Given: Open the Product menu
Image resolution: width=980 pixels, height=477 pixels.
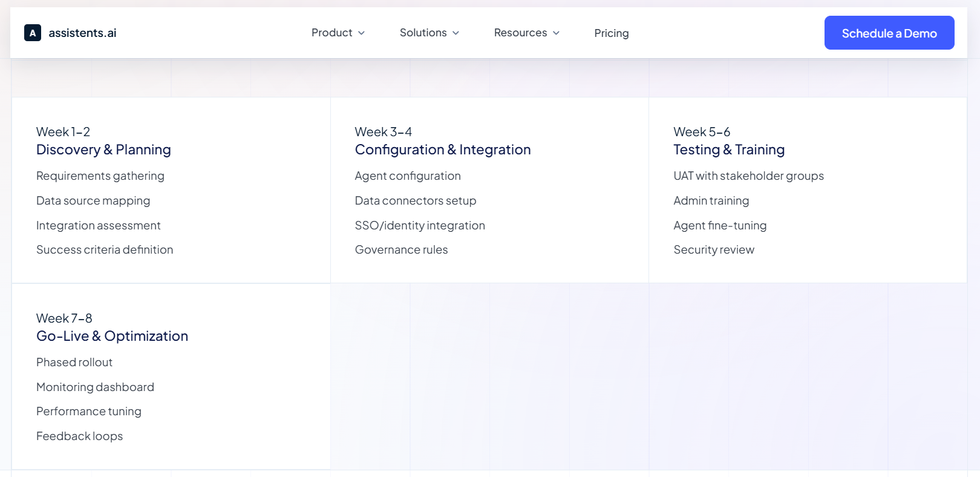Looking at the screenshot, I should click(x=332, y=33).
